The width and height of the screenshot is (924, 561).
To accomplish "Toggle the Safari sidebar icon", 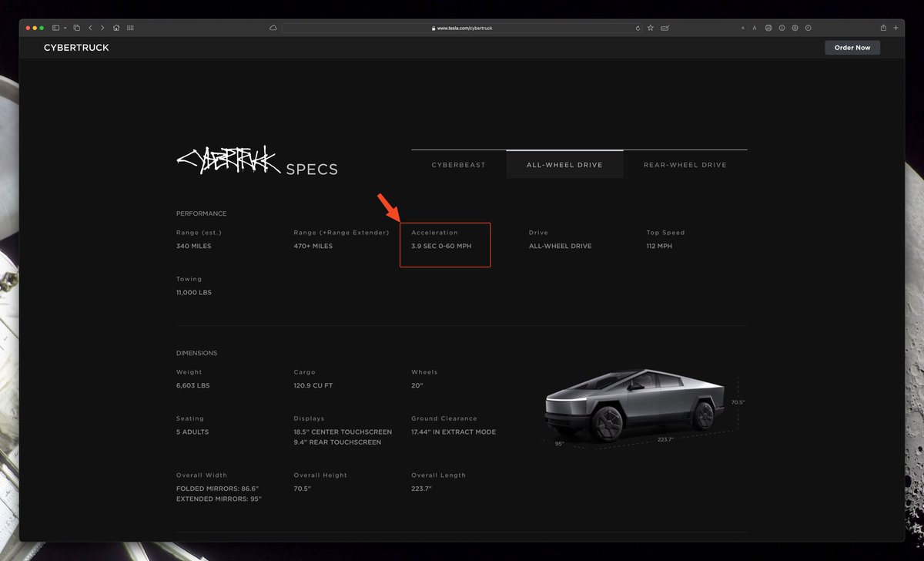I will pos(55,28).
